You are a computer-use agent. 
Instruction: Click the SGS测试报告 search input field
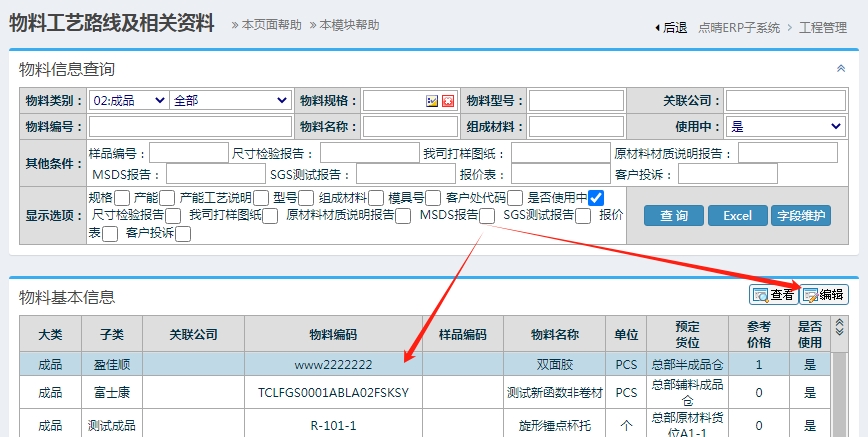coord(406,174)
